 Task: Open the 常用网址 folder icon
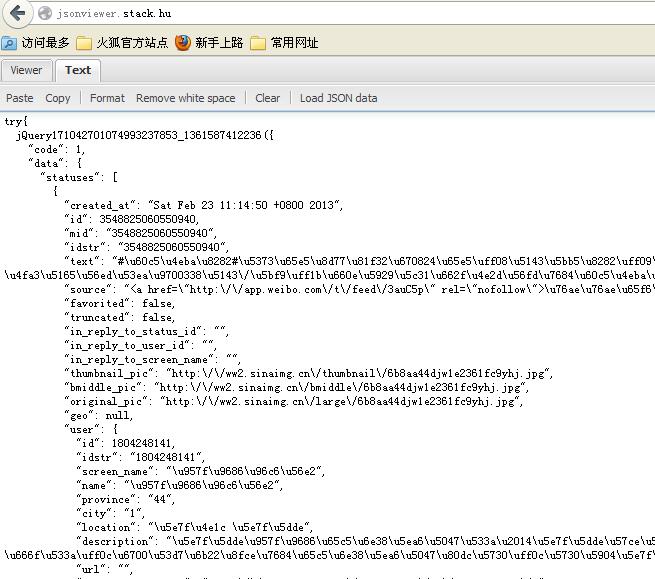tap(258, 43)
